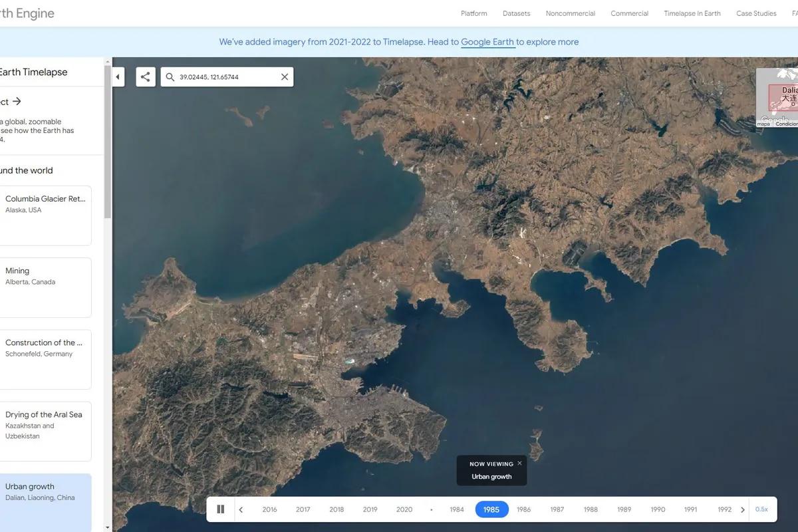Open the share icon button

tap(146, 77)
